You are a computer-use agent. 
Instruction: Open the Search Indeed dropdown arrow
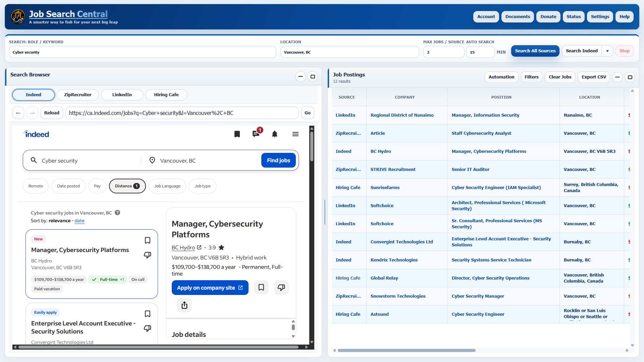click(607, 51)
